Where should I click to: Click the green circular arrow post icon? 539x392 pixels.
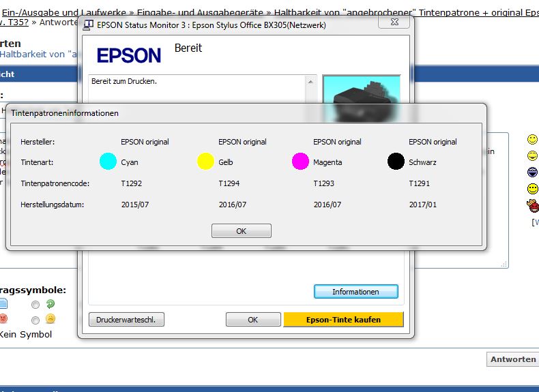pyautogui.click(x=50, y=304)
